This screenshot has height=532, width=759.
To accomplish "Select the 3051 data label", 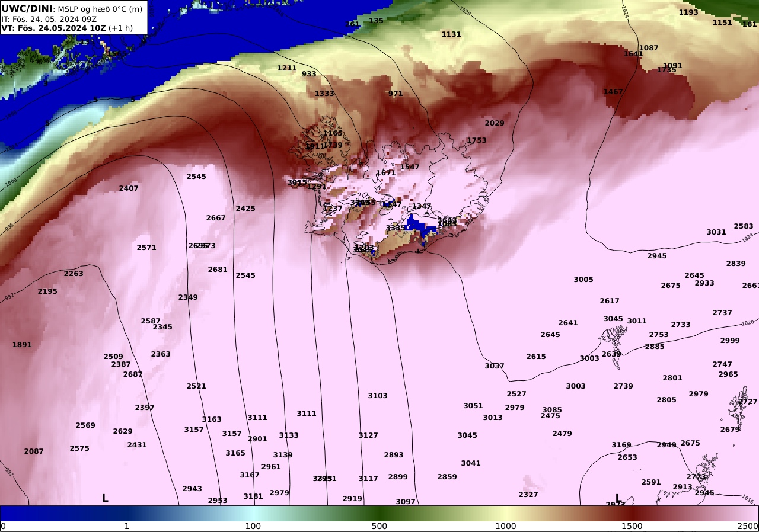I will (x=473, y=406).
